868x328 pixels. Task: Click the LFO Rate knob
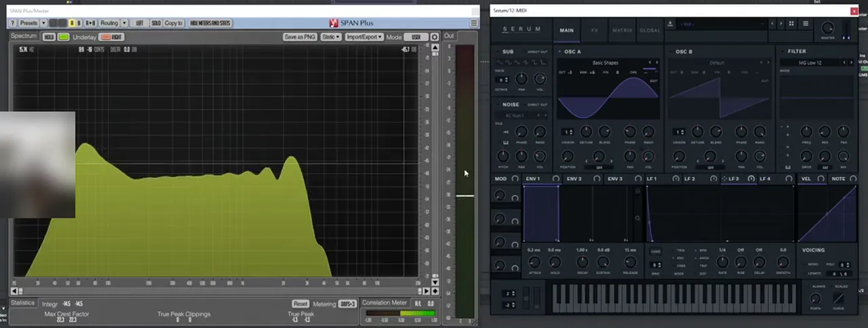[x=722, y=262]
